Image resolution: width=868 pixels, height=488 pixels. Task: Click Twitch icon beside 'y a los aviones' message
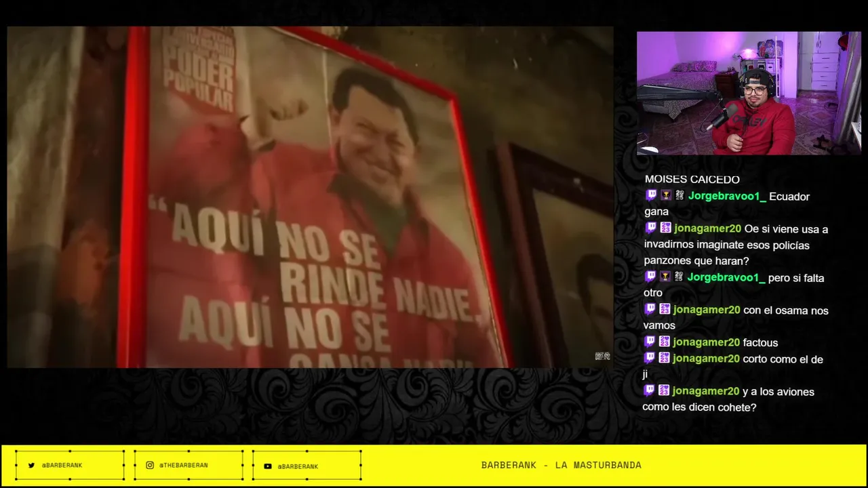[x=649, y=390]
